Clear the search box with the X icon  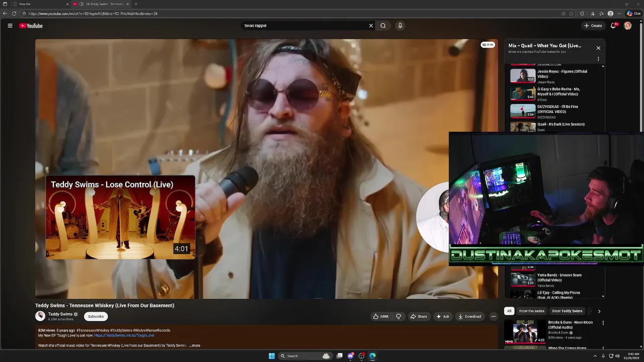coord(371,26)
